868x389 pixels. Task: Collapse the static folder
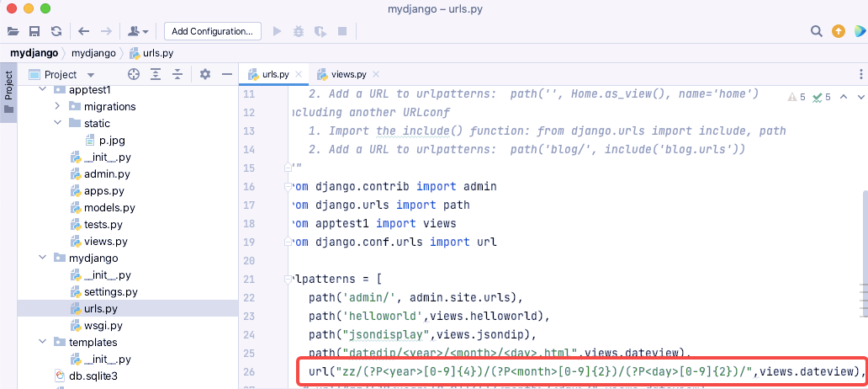click(x=57, y=123)
